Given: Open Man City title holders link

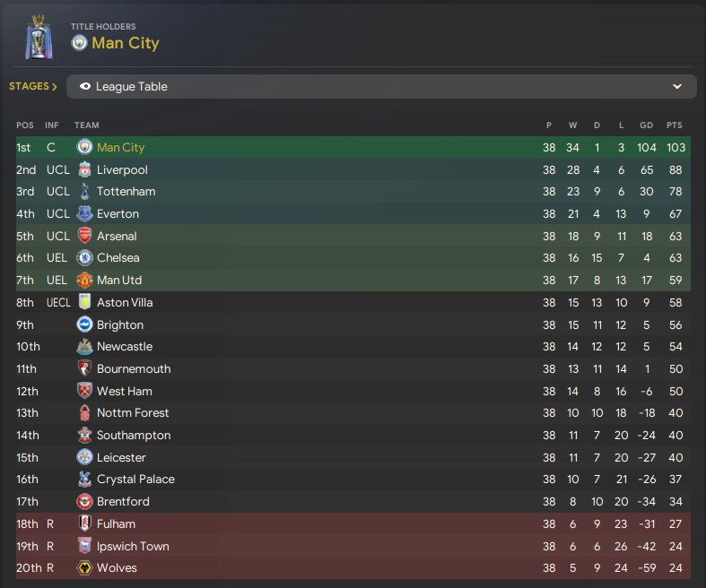Looking at the screenshot, I should point(125,43).
